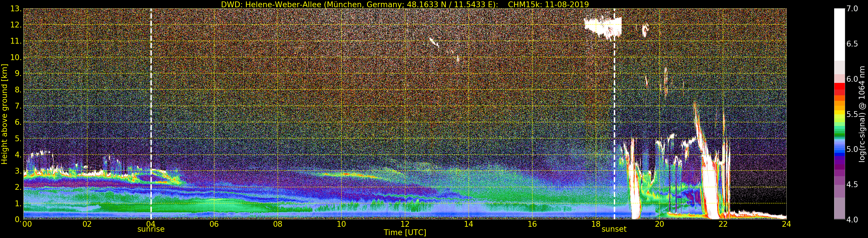Click the '08' tick on the time axis

(278, 224)
